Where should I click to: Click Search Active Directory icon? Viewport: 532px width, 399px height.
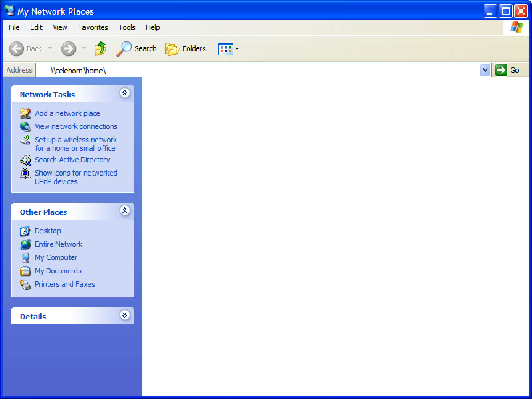(x=25, y=160)
